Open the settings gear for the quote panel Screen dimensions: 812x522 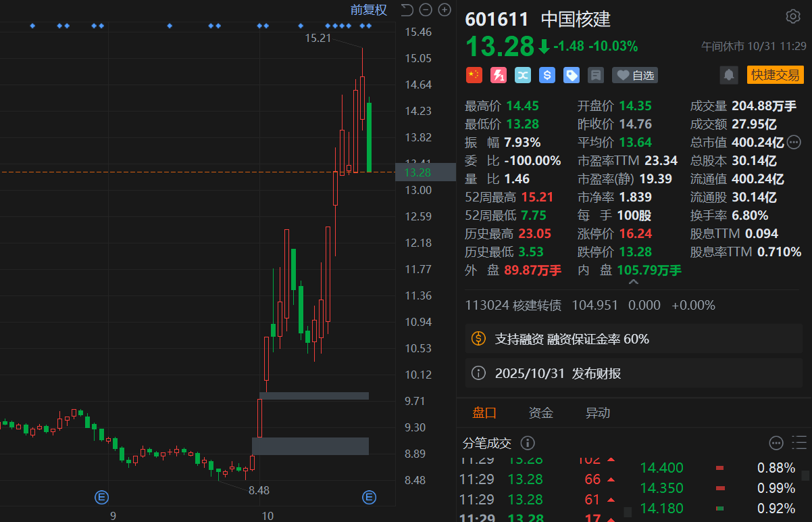pyautogui.click(x=792, y=17)
